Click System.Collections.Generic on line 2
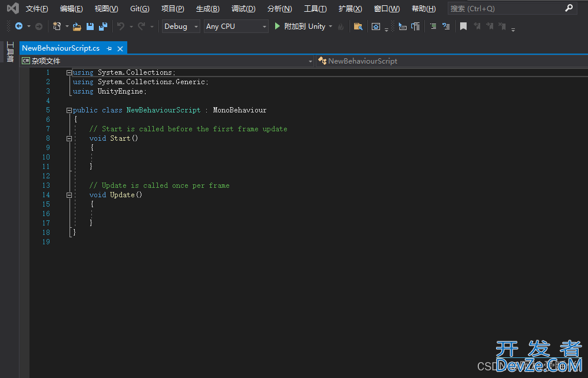The height and width of the screenshot is (378, 588). tap(151, 82)
